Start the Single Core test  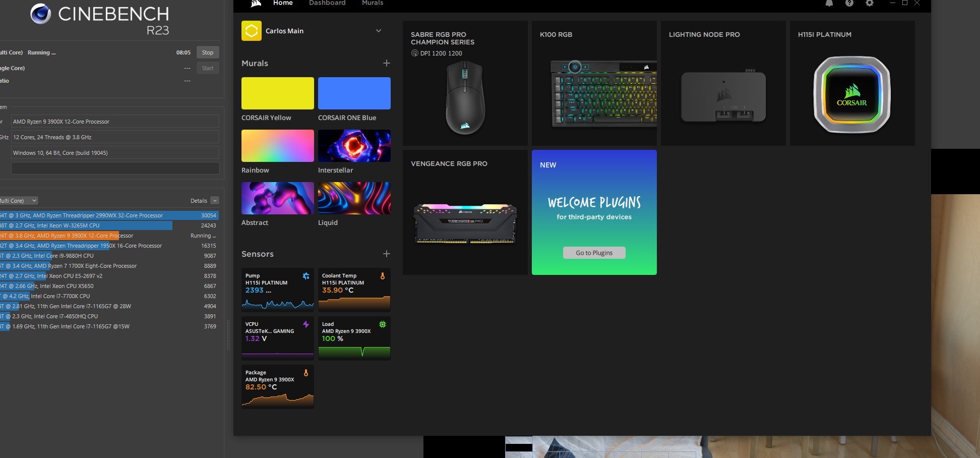pyautogui.click(x=208, y=68)
